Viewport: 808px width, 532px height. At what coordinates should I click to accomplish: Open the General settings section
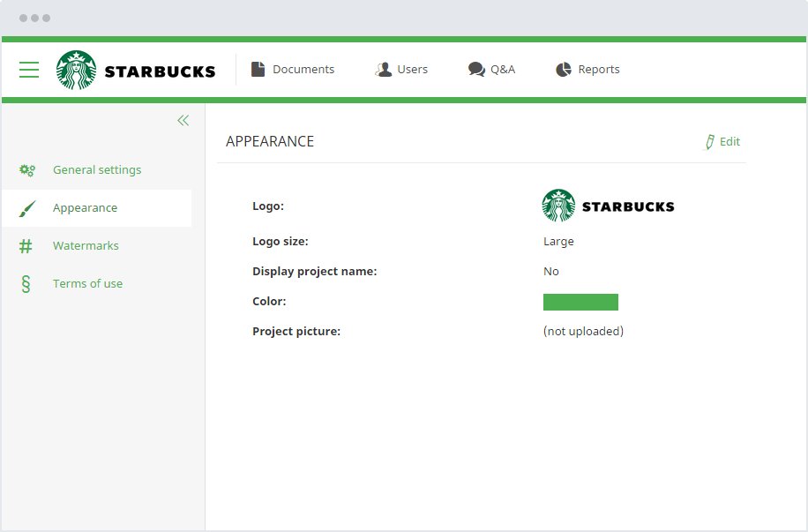97,170
